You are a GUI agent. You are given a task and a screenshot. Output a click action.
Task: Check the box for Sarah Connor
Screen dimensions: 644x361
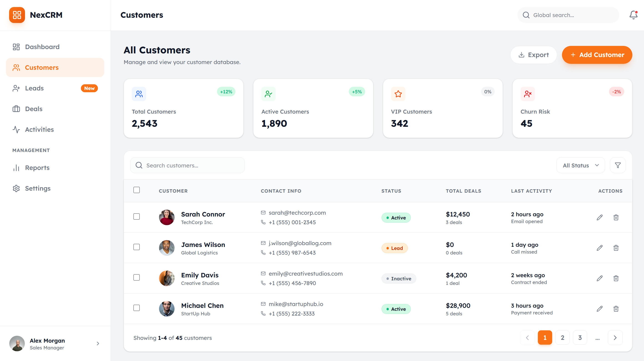click(137, 217)
